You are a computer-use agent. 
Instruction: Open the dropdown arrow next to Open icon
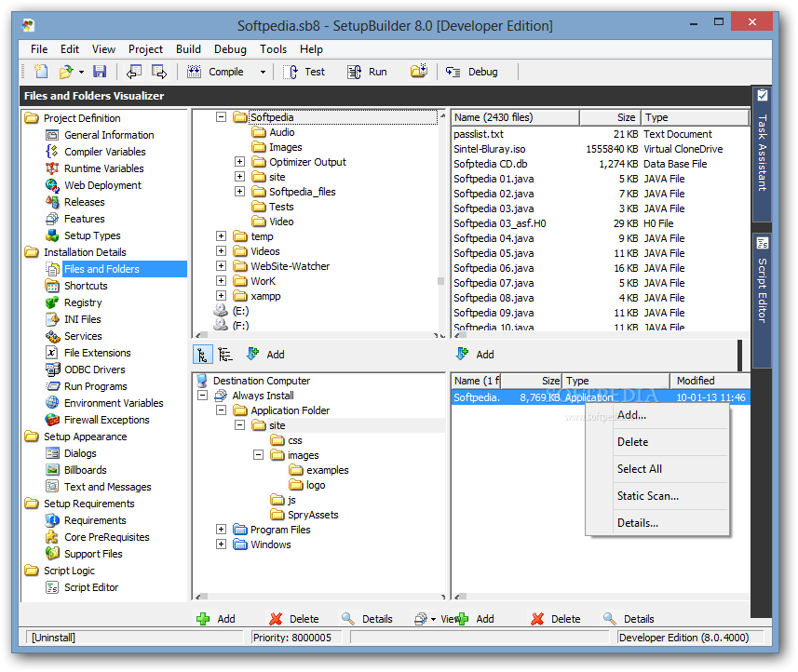(81, 73)
